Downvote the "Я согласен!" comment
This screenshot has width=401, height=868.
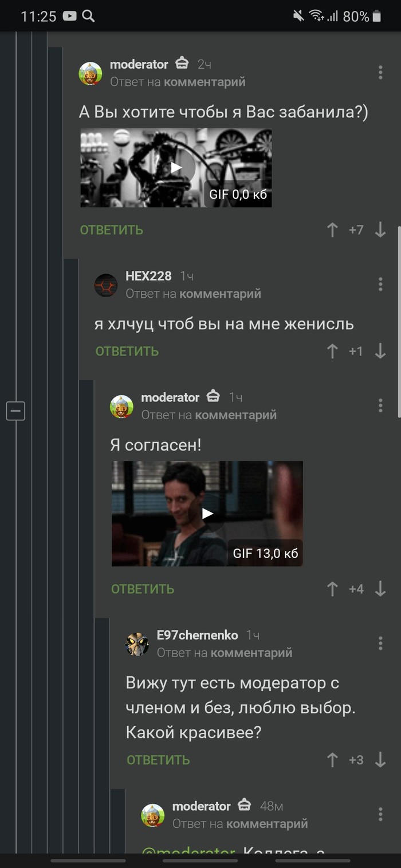(380, 589)
